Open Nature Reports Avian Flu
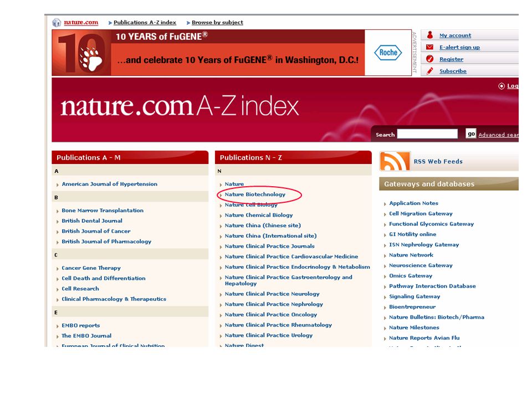The height and width of the screenshot is (399, 532). coord(424,338)
